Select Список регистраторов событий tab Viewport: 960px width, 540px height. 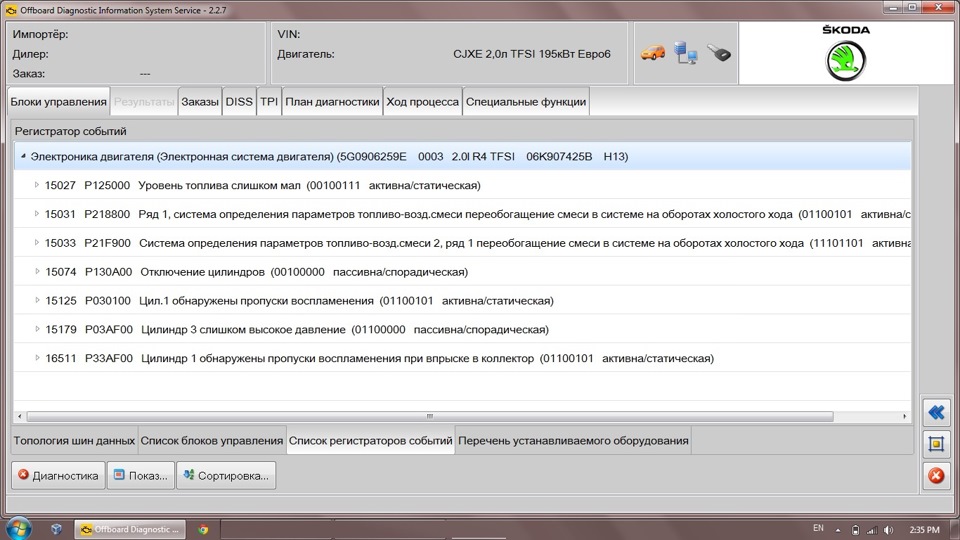(x=370, y=440)
